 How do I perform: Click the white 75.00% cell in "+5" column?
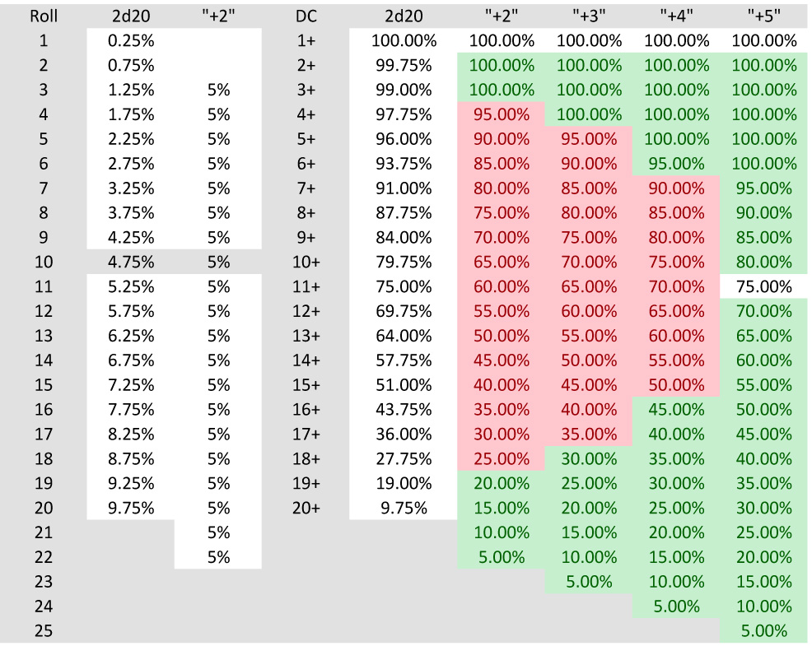pos(764,286)
